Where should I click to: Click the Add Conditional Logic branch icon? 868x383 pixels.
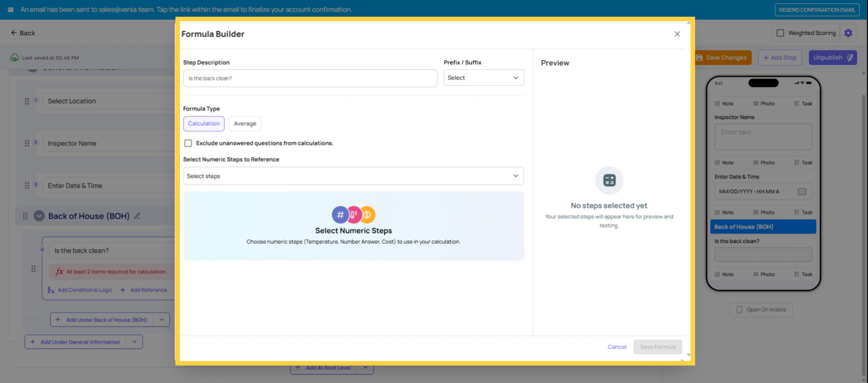[51, 290]
